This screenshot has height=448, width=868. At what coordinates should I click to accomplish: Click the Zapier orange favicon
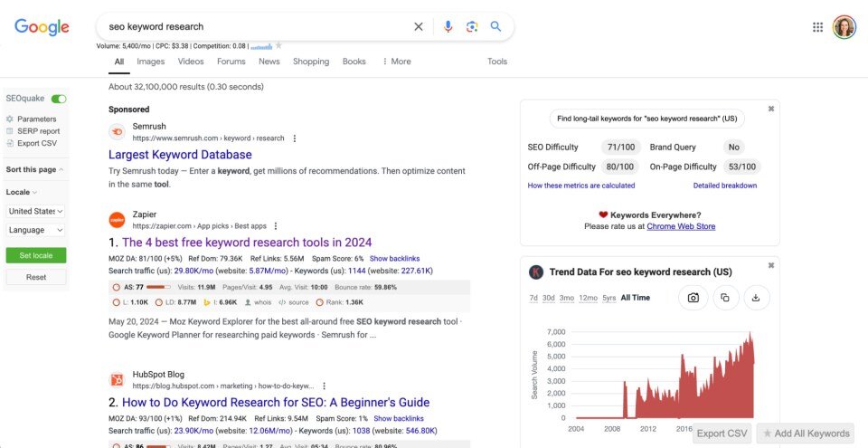point(117,220)
